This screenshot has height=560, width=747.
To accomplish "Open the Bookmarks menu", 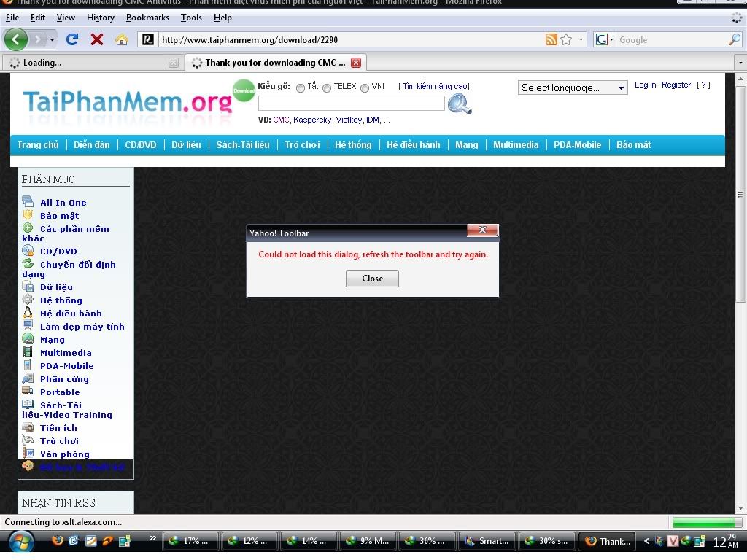I will point(147,17).
